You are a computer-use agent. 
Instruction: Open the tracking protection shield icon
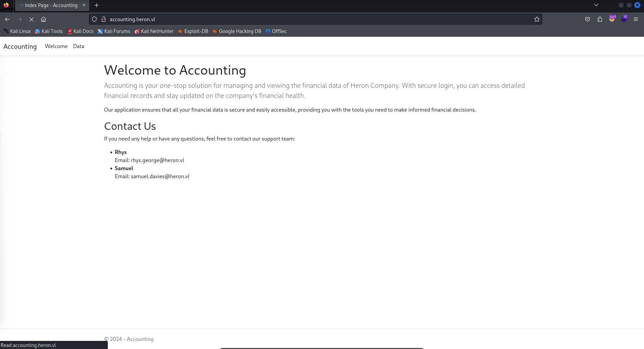[94, 20]
